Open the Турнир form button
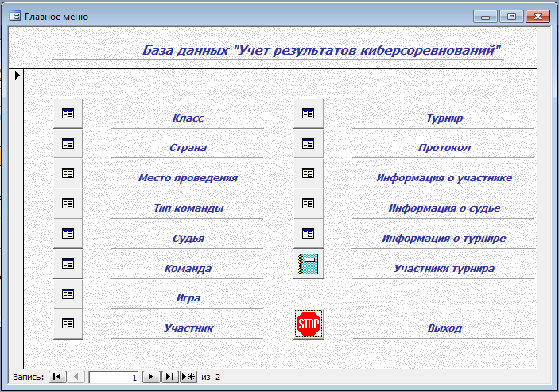Image resolution: width=559 pixels, height=392 pixels. pos(309,114)
